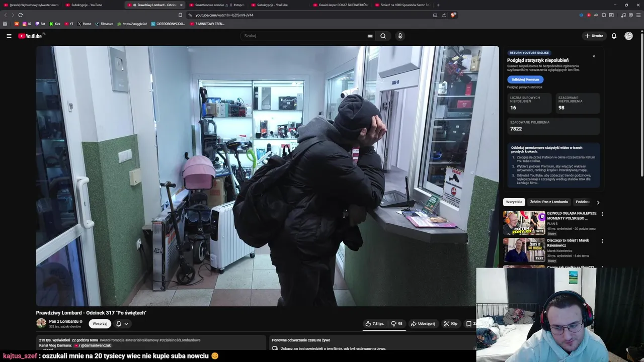Open the Brave Shields lion icon
Image resolution: width=644 pixels, height=362 pixels.
click(453, 15)
